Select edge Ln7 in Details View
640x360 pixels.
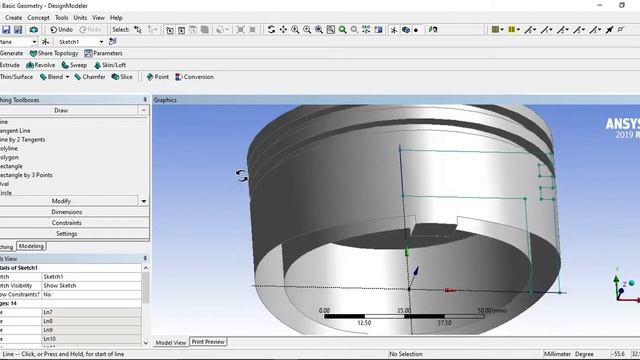91,312
